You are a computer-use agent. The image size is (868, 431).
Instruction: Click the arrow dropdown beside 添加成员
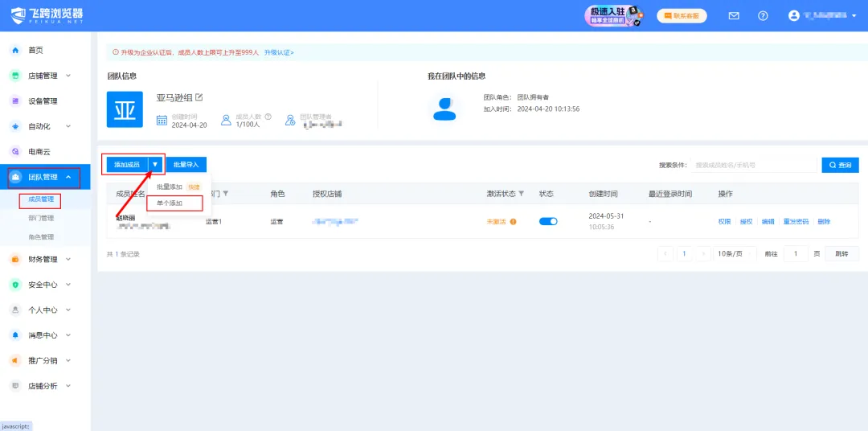click(155, 164)
